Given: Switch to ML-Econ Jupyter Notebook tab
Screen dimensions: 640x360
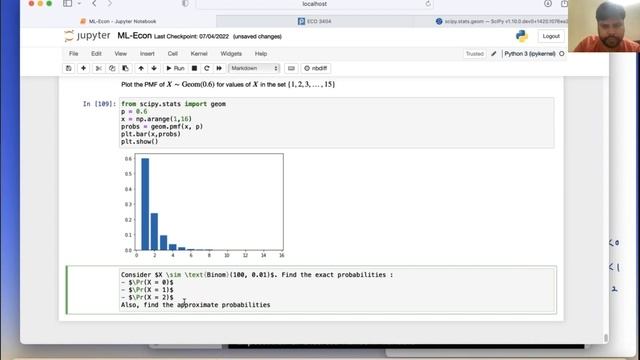Looking at the screenshot, I should coord(118,21).
